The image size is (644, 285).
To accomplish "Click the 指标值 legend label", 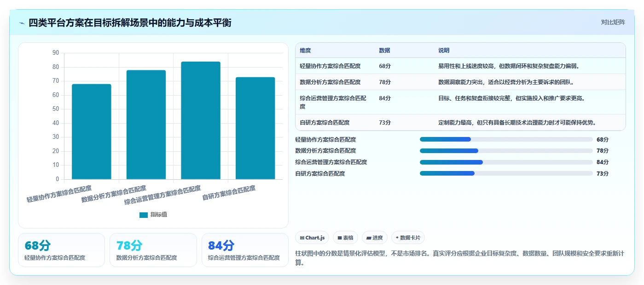I will coord(159,215).
